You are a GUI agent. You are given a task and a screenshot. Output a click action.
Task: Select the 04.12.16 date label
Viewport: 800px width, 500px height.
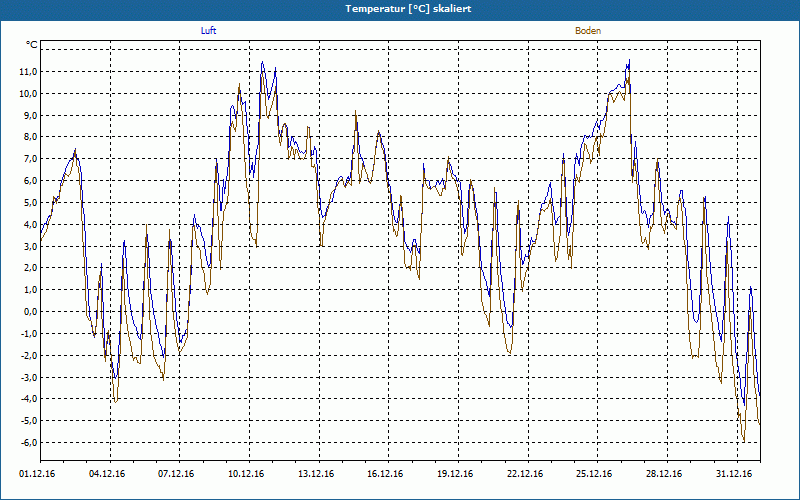107,474
